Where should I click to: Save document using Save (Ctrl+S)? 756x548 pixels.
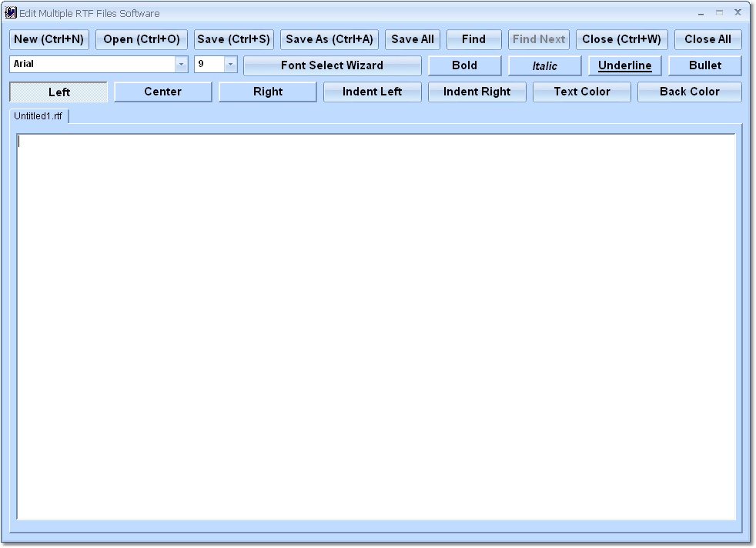pos(234,39)
